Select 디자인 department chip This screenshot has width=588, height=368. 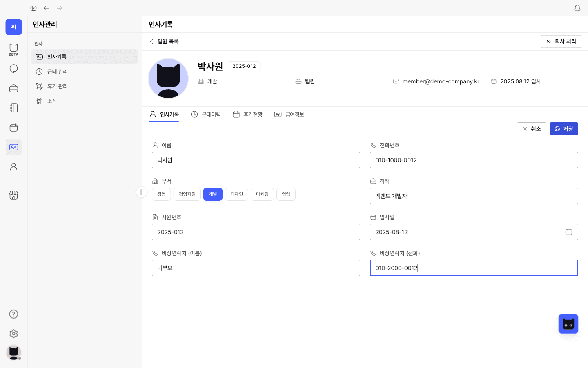coord(236,194)
